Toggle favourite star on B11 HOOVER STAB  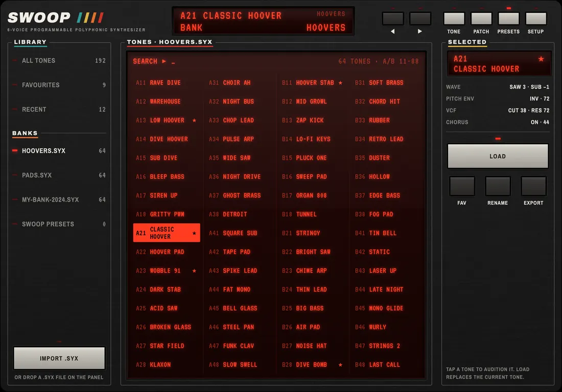tap(340, 83)
